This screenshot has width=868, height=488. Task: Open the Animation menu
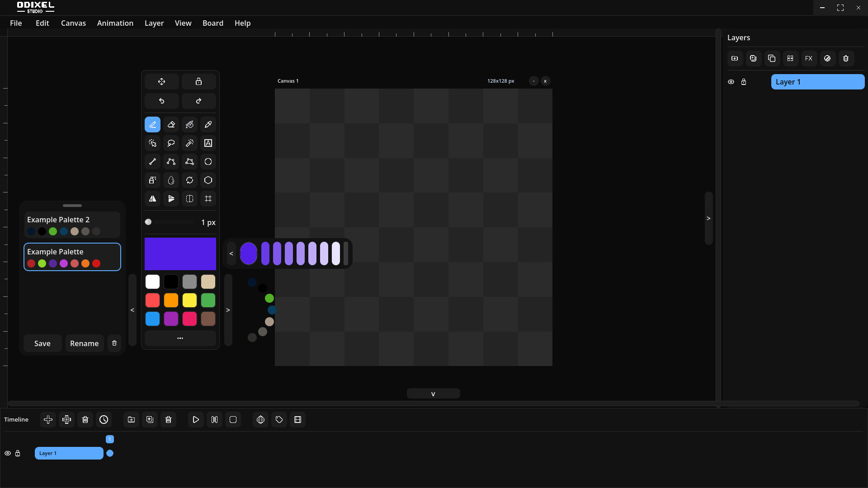coord(115,23)
